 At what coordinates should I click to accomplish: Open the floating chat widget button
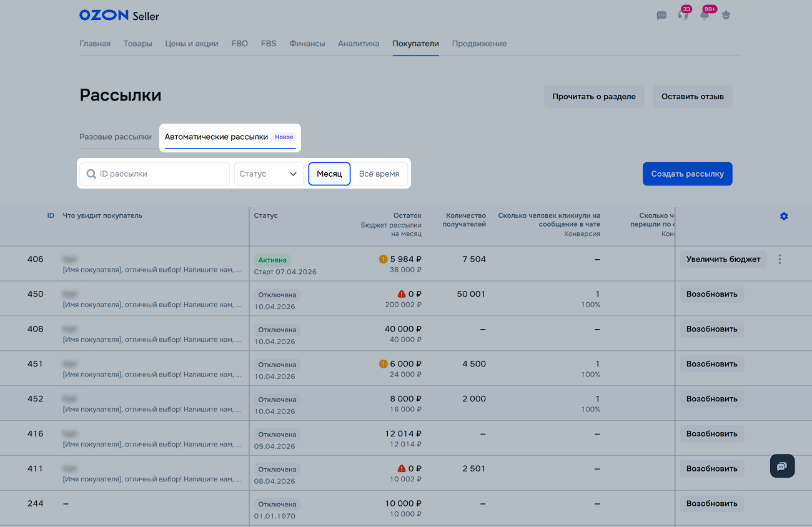tap(782, 466)
